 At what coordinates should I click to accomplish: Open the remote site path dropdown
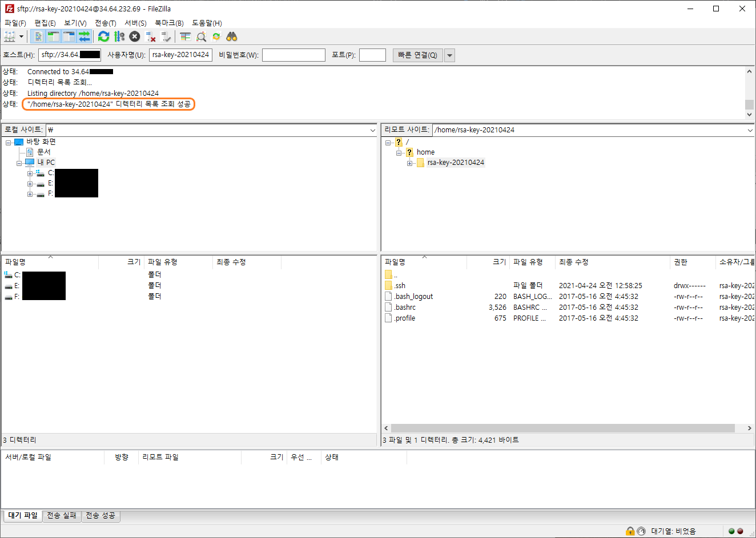point(750,130)
